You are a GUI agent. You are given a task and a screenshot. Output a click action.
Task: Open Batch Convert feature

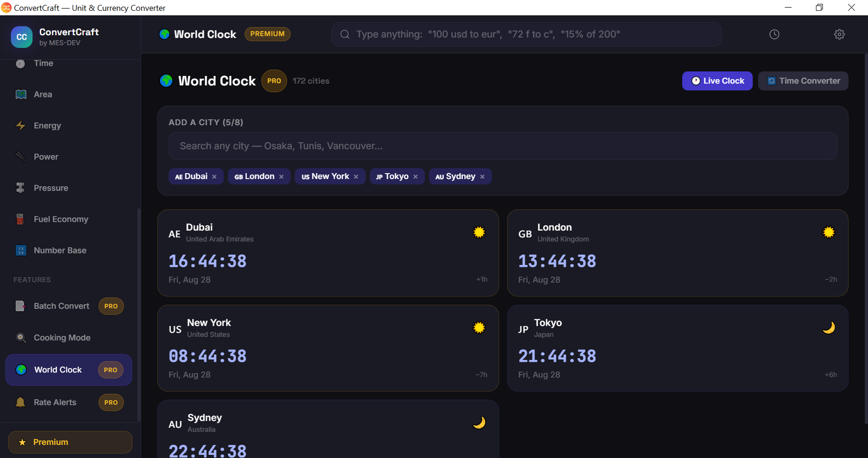[68, 306]
